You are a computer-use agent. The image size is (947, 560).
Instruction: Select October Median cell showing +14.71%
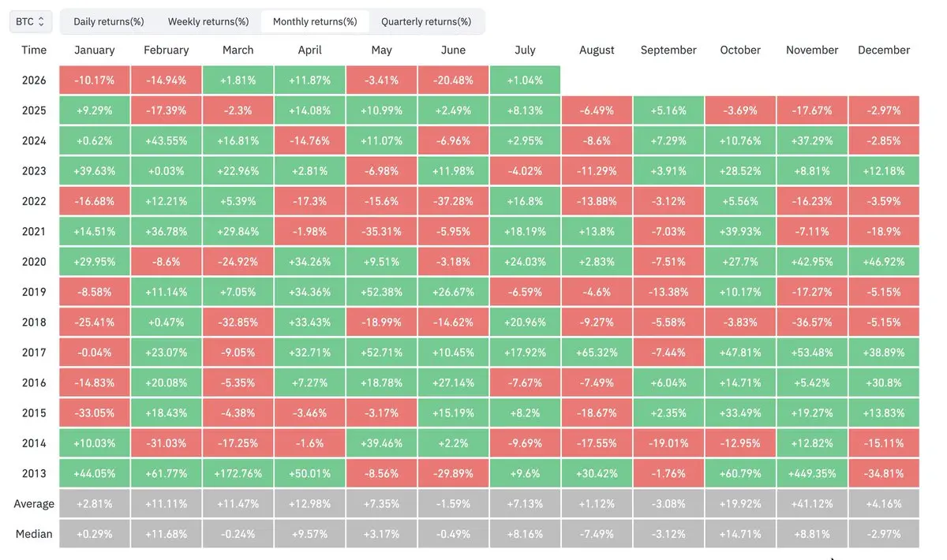[x=740, y=534]
